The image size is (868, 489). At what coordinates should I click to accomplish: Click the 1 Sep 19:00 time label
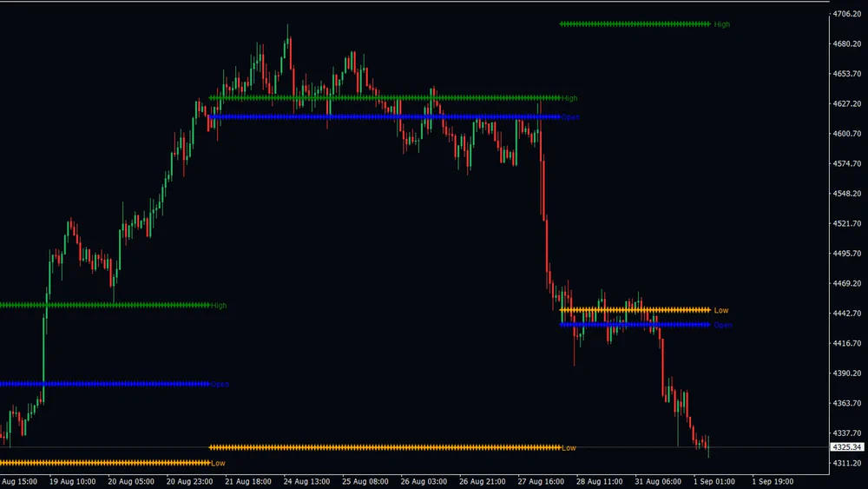pyautogui.click(x=773, y=481)
